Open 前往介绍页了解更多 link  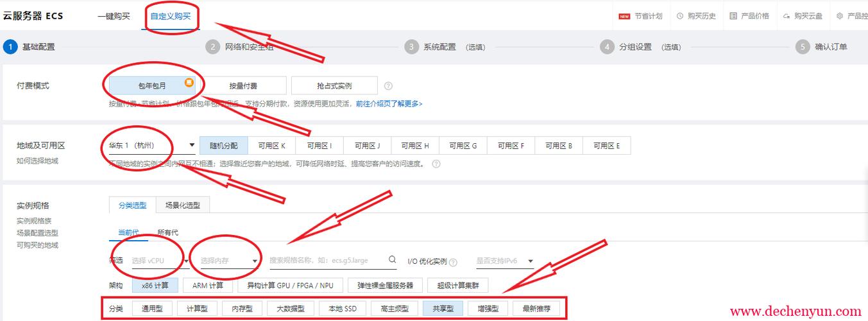[x=389, y=103]
